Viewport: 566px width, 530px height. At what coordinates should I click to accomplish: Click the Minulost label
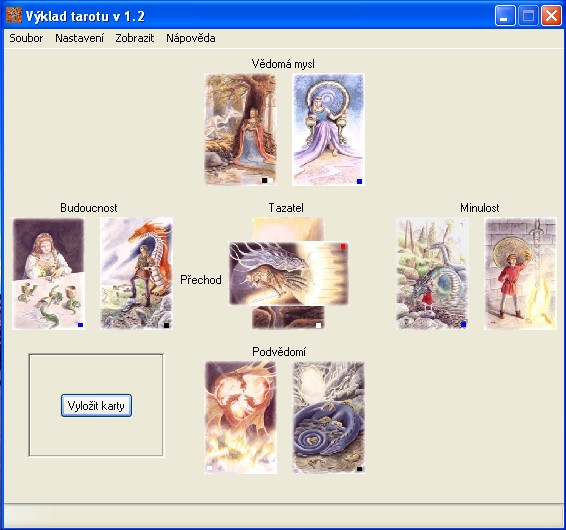click(x=480, y=208)
